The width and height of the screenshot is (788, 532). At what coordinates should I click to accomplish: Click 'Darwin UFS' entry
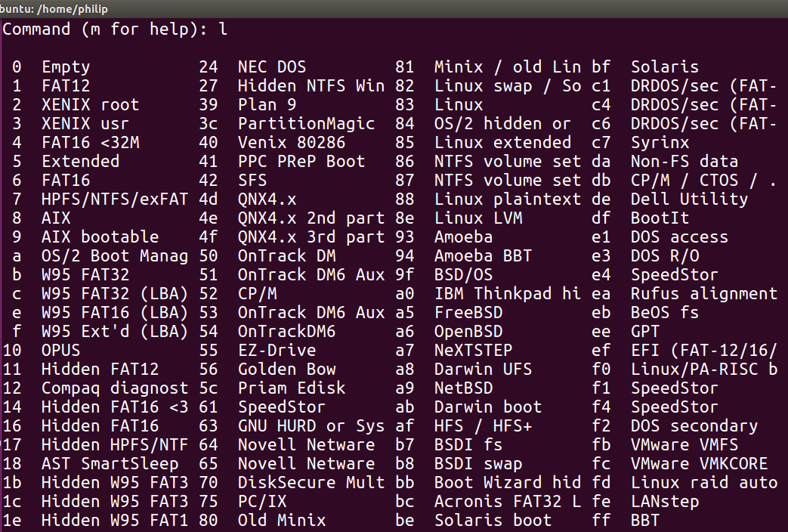coord(483,370)
